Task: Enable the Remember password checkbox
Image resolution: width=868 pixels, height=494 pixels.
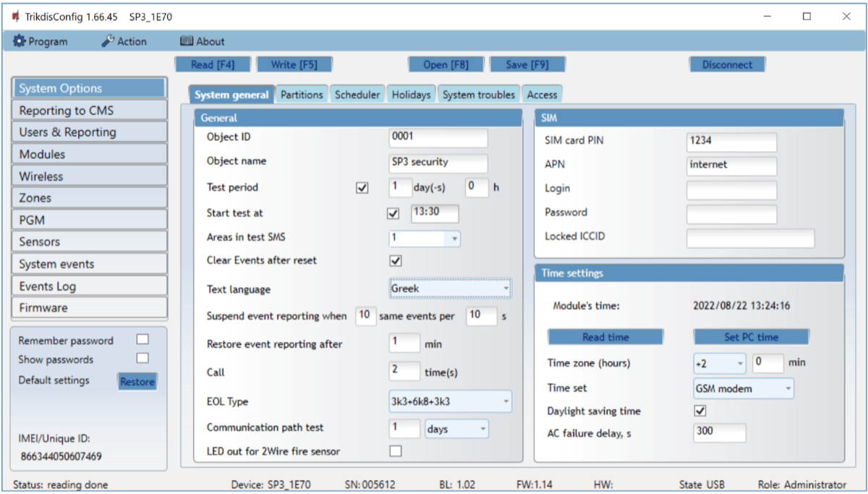Action: click(142, 339)
